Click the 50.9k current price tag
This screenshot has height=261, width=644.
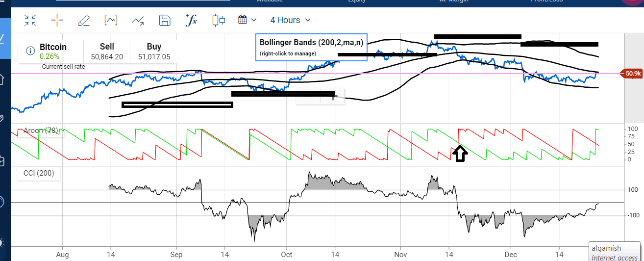click(x=632, y=74)
